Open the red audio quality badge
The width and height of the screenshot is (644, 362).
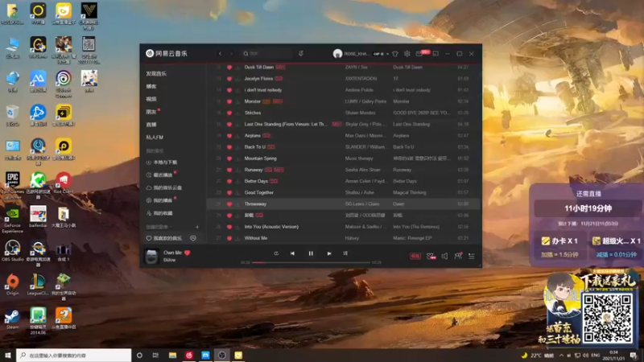415,256
